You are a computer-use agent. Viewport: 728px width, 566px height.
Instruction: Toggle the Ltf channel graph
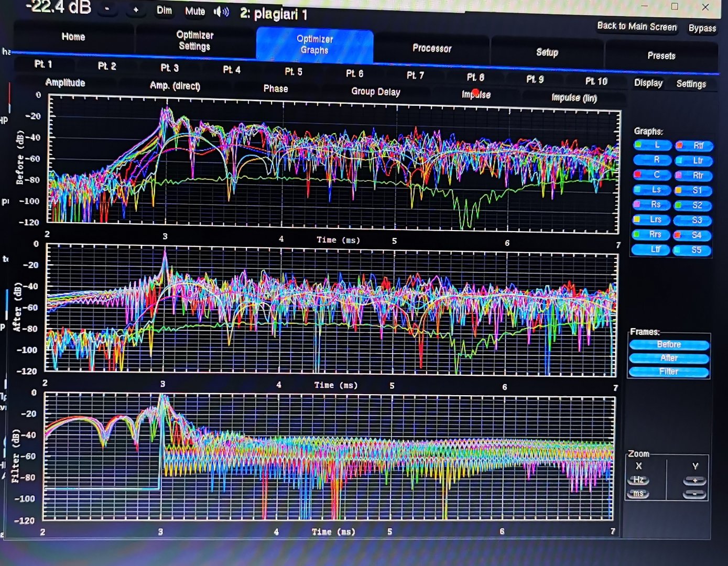click(651, 249)
